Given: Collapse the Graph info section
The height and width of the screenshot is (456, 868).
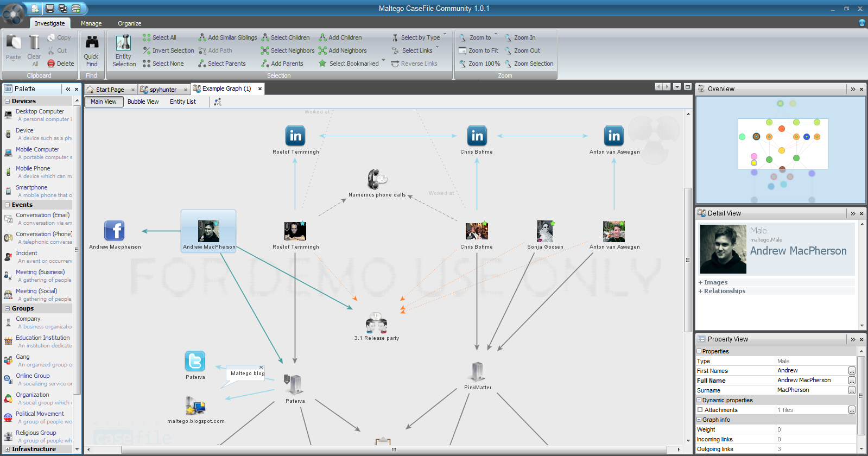Looking at the screenshot, I should 699,420.
